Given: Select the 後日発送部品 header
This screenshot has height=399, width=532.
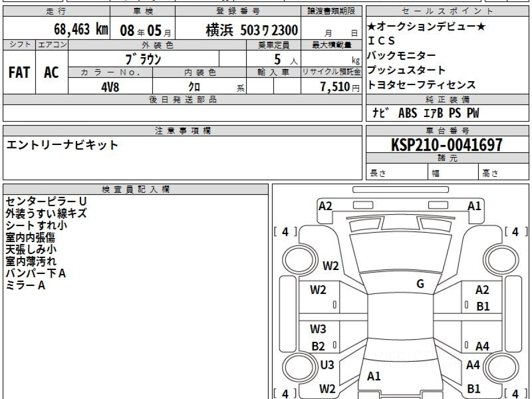Looking at the screenshot, I should point(183,100).
